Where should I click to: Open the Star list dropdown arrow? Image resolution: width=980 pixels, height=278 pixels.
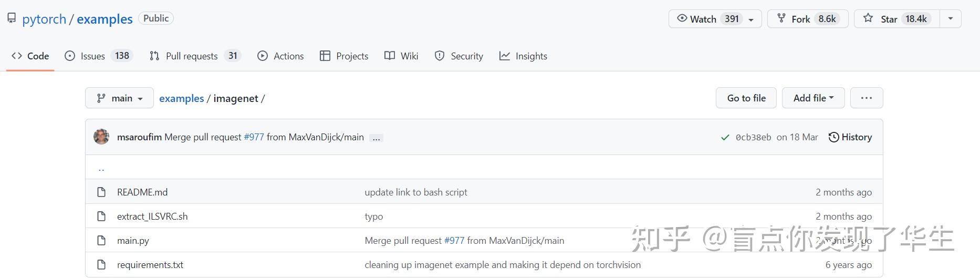pos(950,19)
